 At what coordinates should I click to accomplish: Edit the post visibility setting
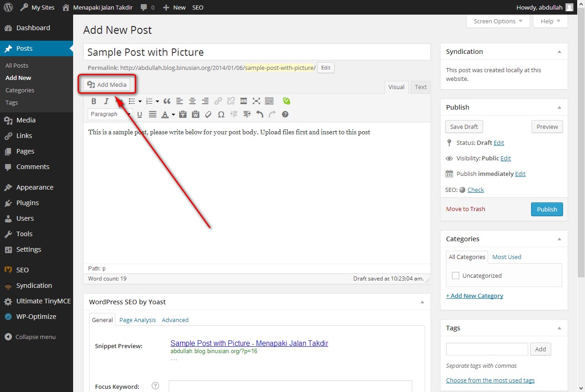tap(505, 158)
